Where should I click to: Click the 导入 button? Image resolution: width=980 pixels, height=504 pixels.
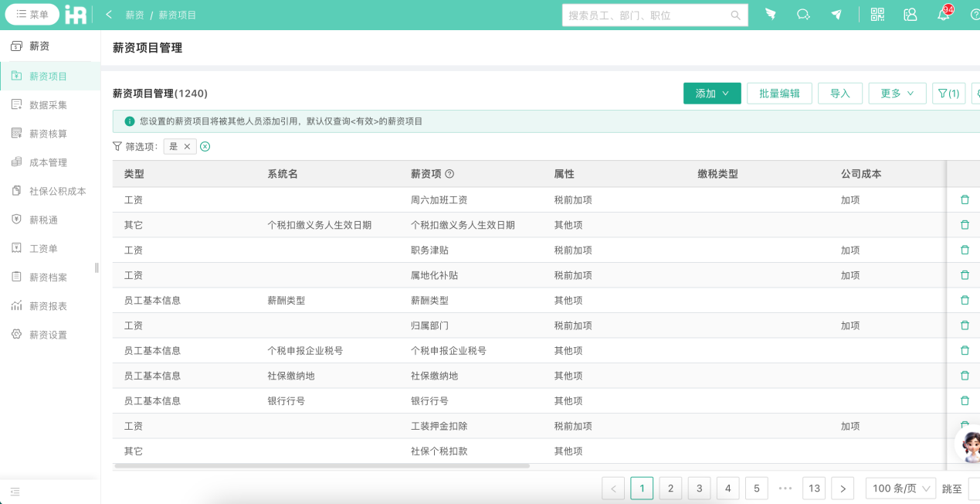pos(839,93)
